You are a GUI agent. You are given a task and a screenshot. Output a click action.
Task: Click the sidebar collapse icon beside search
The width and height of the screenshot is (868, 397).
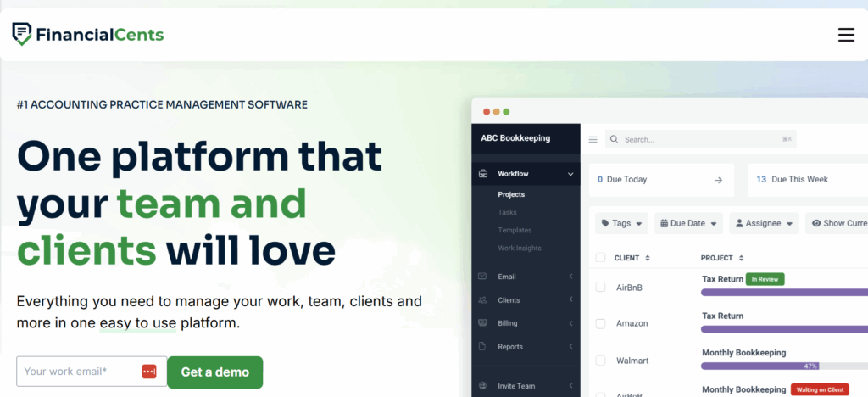(x=593, y=139)
